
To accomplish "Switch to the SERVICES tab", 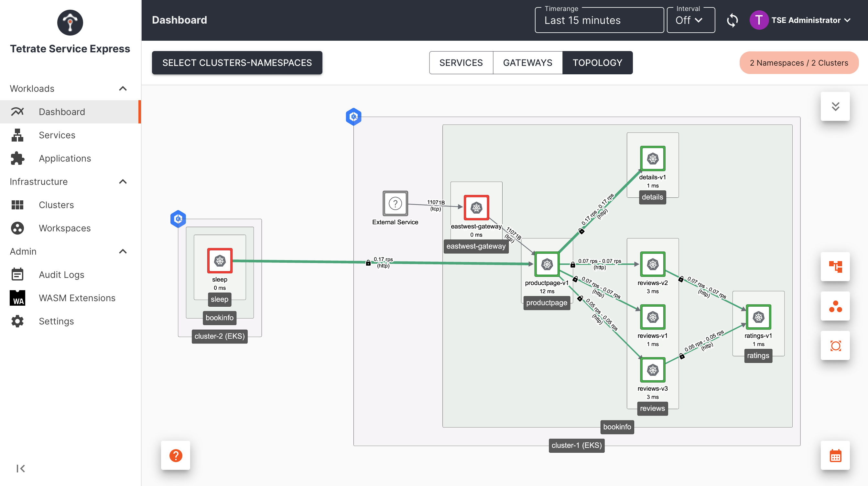I will click(461, 63).
